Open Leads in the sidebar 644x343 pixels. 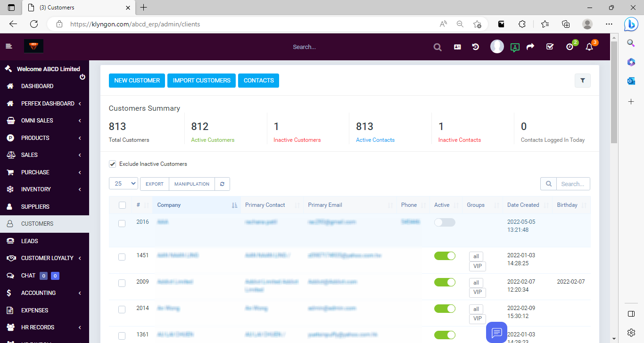click(44, 241)
